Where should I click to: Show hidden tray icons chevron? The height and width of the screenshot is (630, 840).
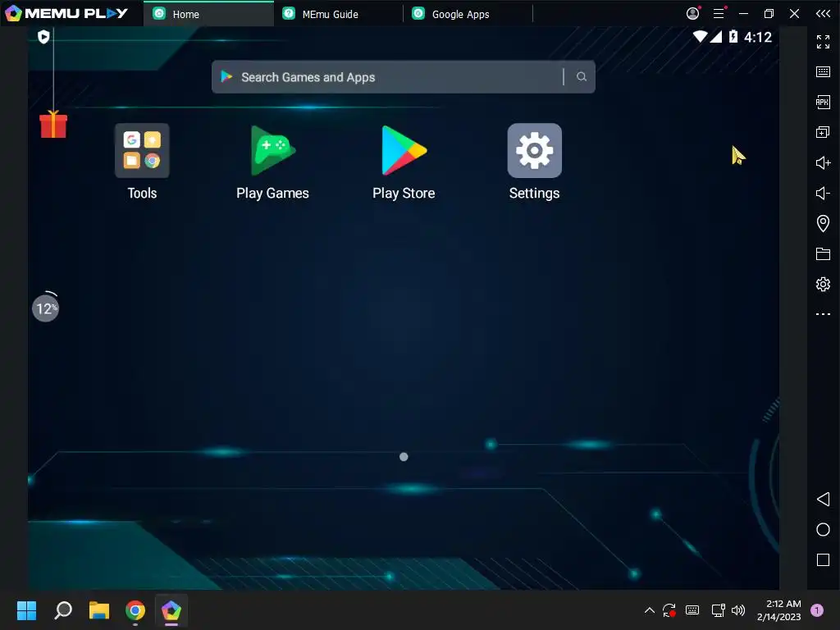click(x=650, y=610)
